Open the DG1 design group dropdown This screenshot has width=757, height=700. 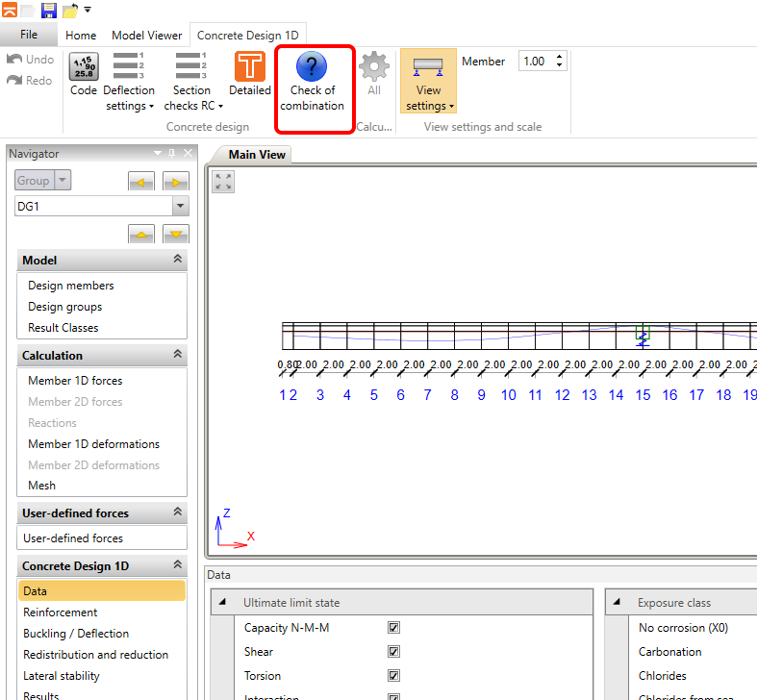[x=180, y=207]
